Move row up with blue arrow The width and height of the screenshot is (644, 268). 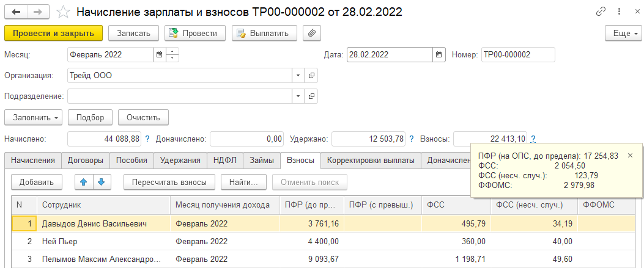[83, 181]
